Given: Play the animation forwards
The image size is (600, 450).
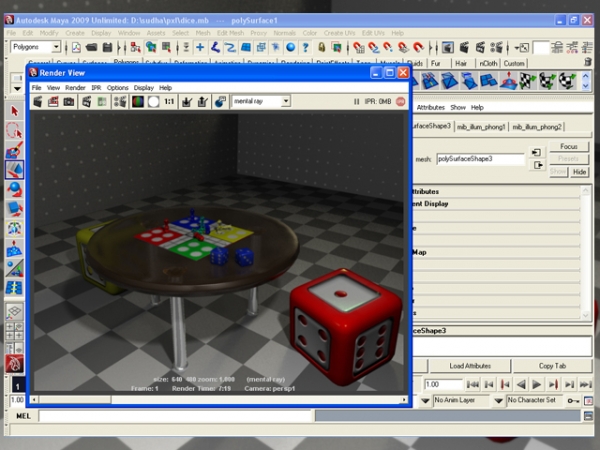Looking at the screenshot, I should (x=536, y=385).
